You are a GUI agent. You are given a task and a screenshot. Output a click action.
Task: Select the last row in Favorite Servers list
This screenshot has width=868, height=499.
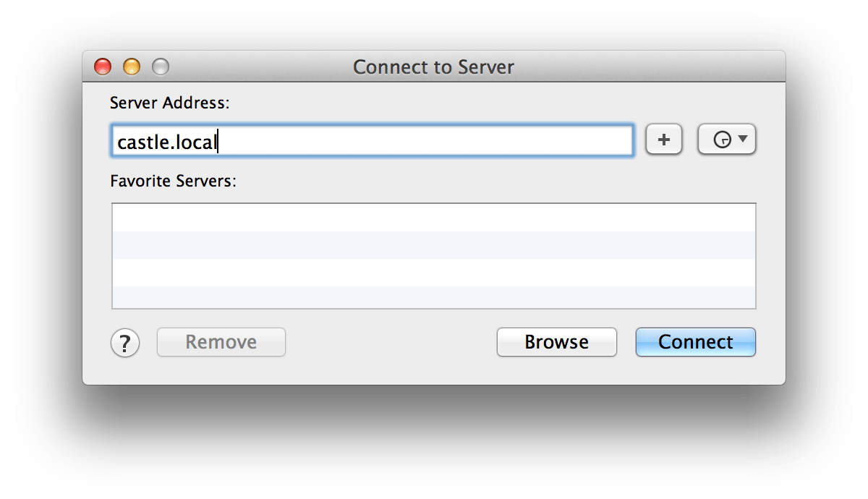coord(433,297)
